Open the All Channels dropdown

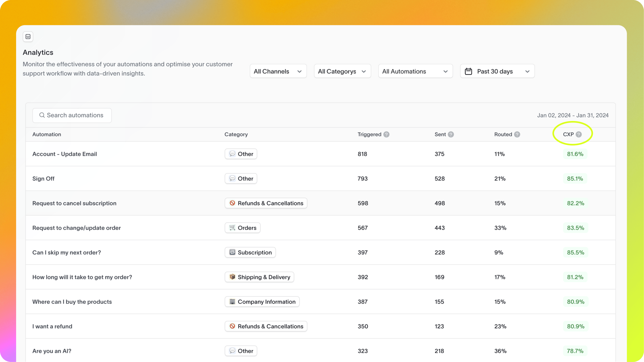point(278,71)
